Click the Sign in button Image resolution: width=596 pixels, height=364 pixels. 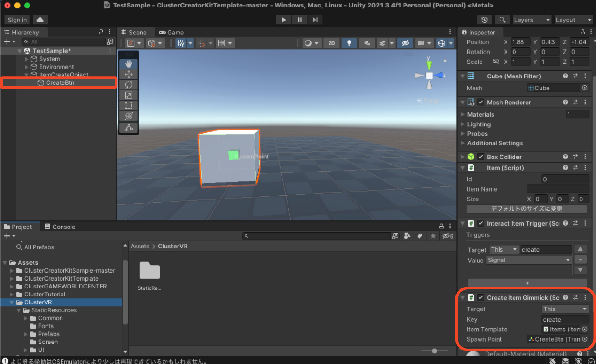(x=17, y=20)
